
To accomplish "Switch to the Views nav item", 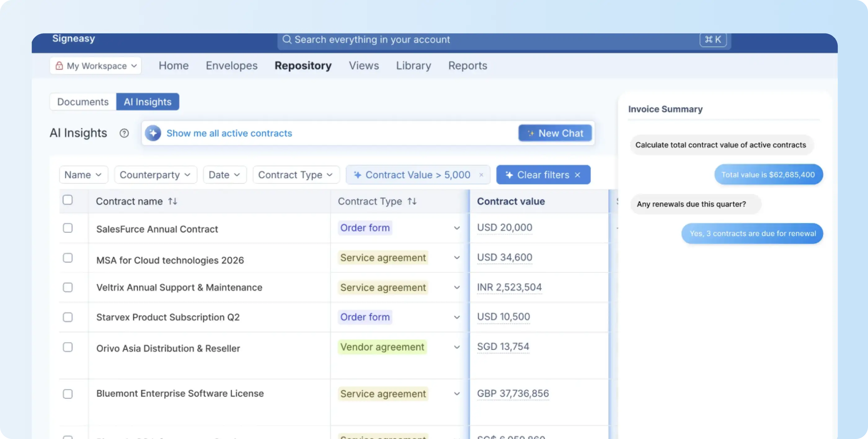I will pos(364,65).
